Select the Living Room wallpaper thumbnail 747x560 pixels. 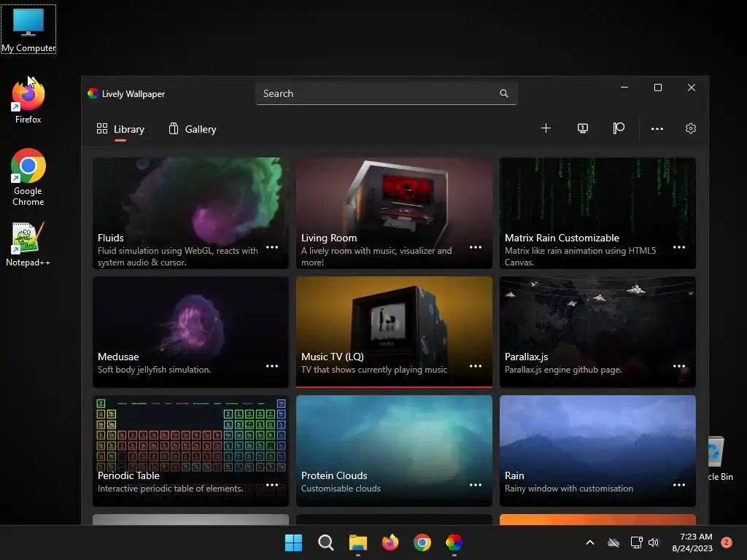(x=394, y=213)
